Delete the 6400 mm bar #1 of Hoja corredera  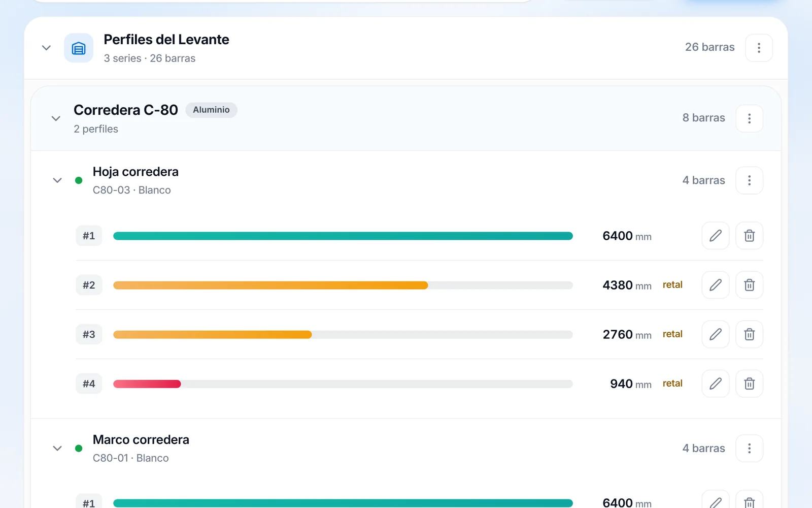click(x=749, y=236)
